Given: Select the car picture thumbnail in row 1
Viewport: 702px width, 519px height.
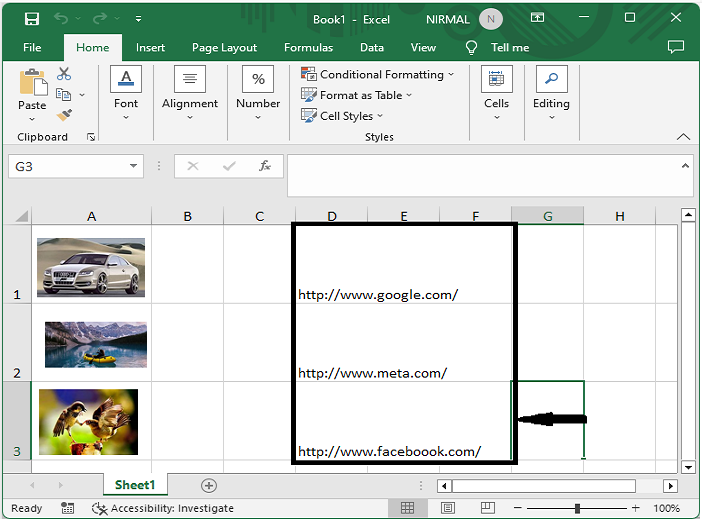Looking at the screenshot, I should (91, 267).
